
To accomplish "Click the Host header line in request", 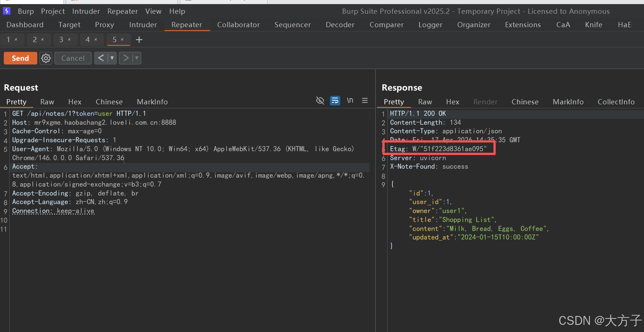I will pyautogui.click(x=94, y=122).
